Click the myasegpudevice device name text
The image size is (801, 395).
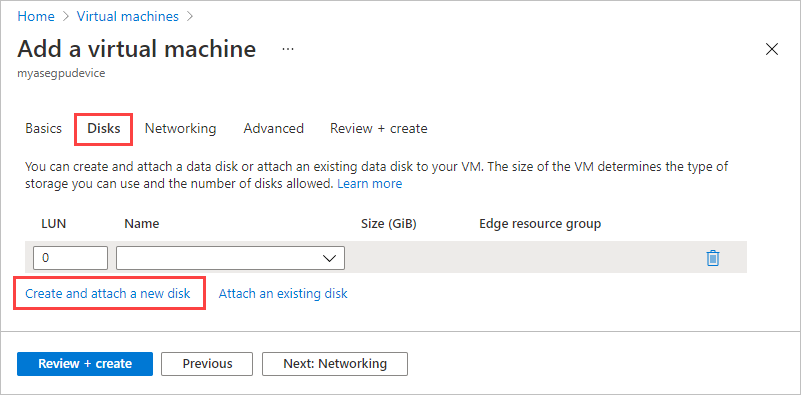61,74
